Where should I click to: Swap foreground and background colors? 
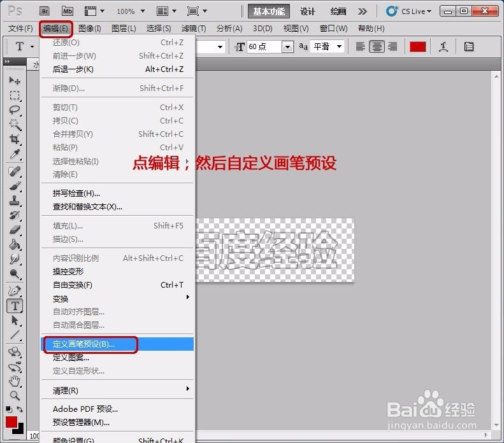pyautogui.click(x=20, y=409)
